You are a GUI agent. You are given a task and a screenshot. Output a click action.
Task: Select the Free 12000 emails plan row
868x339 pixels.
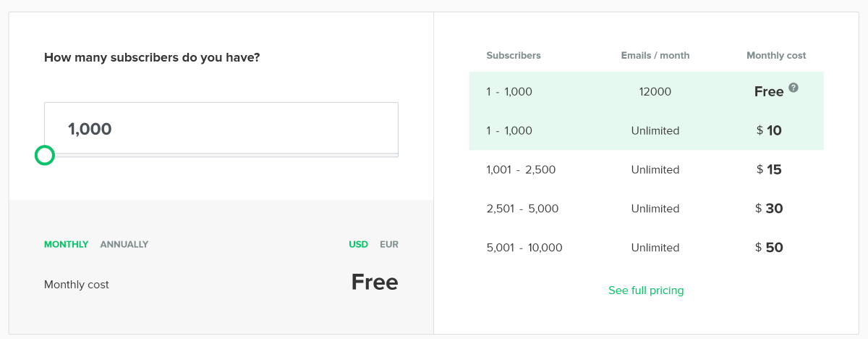646,92
